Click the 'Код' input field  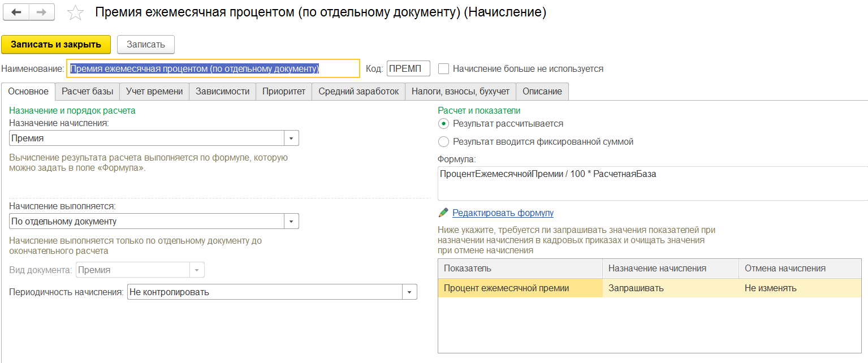408,69
